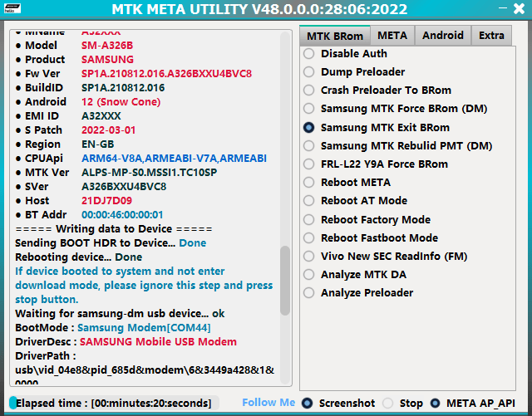
Task: Click the Region value EN-GB
Action: [x=98, y=144]
